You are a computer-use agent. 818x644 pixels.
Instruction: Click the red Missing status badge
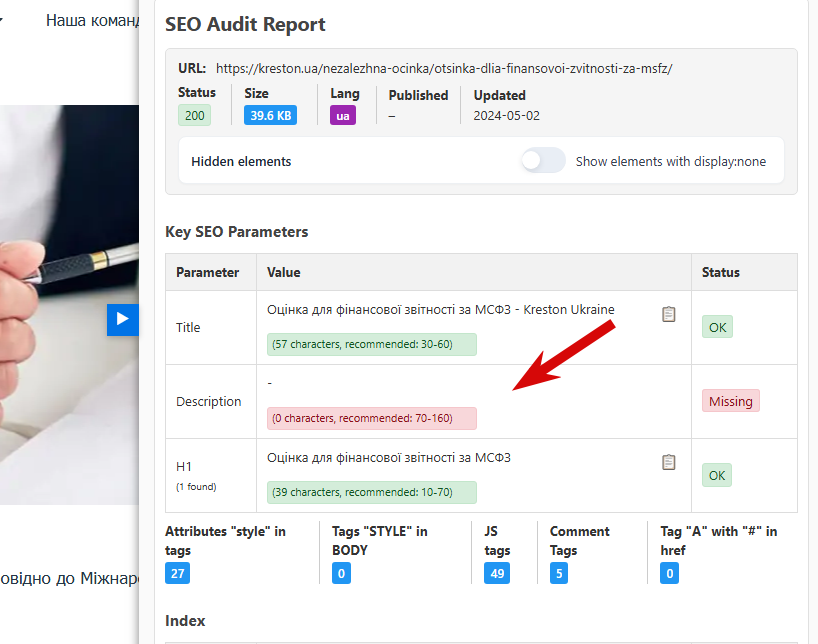(730, 401)
